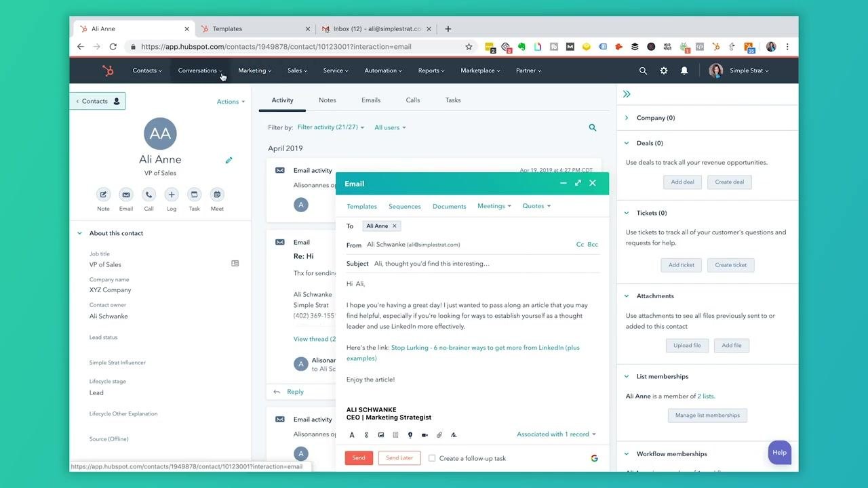Image resolution: width=868 pixels, height=488 pixels.
Task: Open Associated with 1 record dropdown
Action: coord(556,434)
